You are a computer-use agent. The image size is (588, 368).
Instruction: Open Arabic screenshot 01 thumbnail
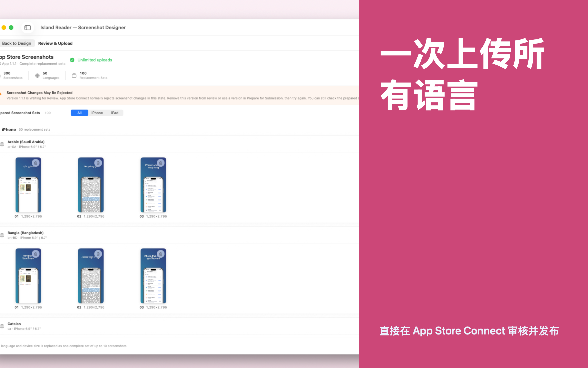(28, 185)
